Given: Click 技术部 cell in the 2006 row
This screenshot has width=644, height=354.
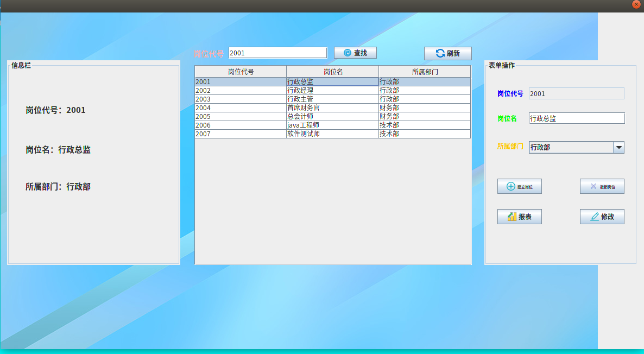Looking at the screenshot, I should [425, 125].
